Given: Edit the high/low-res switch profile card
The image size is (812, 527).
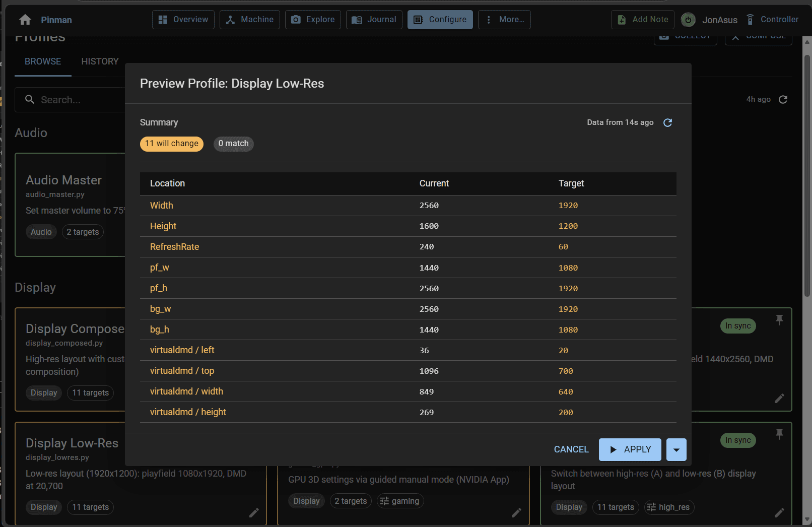Looking at the screenshot, I should (779, 512).
